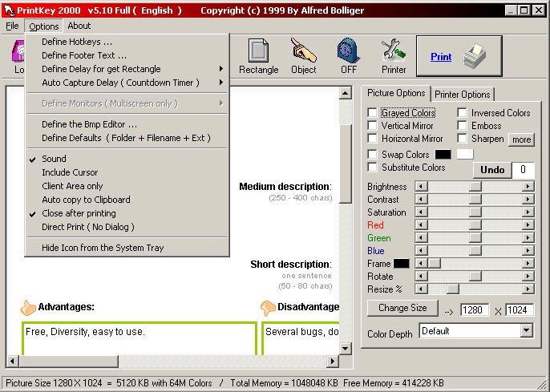Screen dimensions: 550x392
Task: Expand Define Delay for get Rectangle submenu
Action: pyautogui.click(x=127, y=69)
